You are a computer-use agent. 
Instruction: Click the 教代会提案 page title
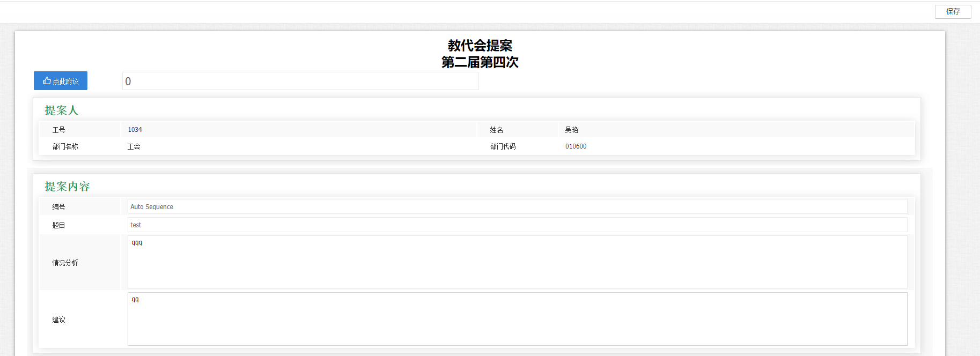pyautogui.click(x=480, y=46)
